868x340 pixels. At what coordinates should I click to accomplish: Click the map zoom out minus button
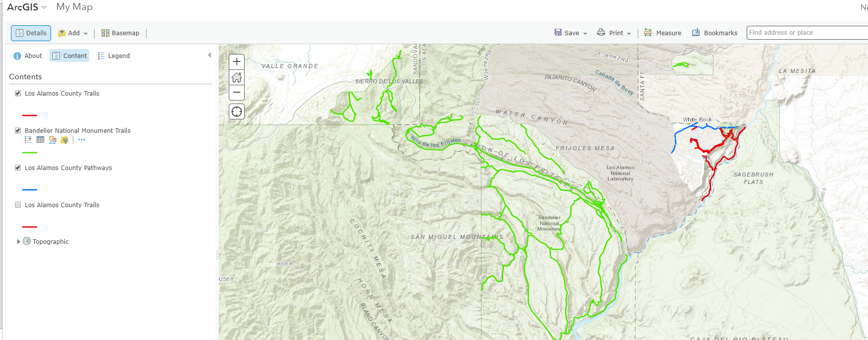tap(237, 92)
